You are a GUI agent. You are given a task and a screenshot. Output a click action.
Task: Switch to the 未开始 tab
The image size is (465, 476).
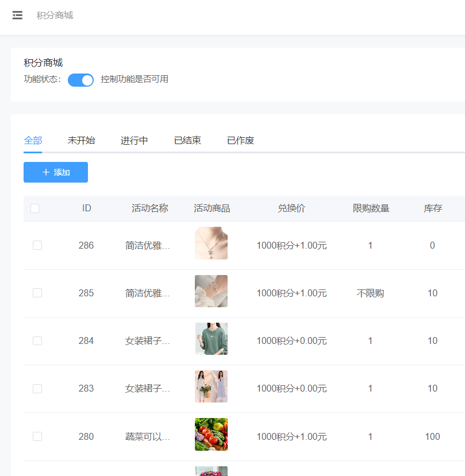81,141
